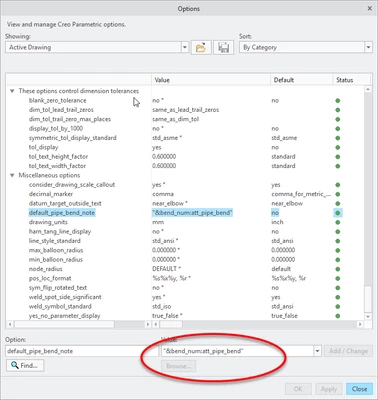Viewport: 378px width, 400px height.
Task: Click the Status column header
Action: pyautogui.click(x=352, y=80)
